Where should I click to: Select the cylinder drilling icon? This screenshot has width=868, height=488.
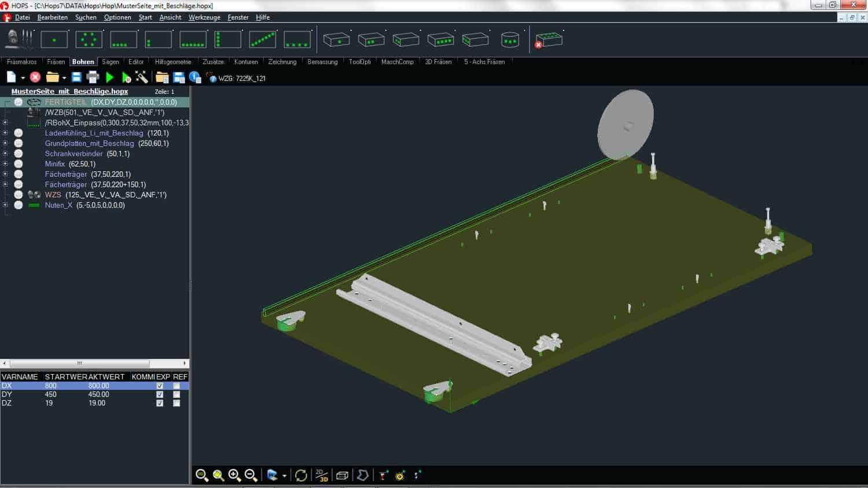[x=510, y=40]
